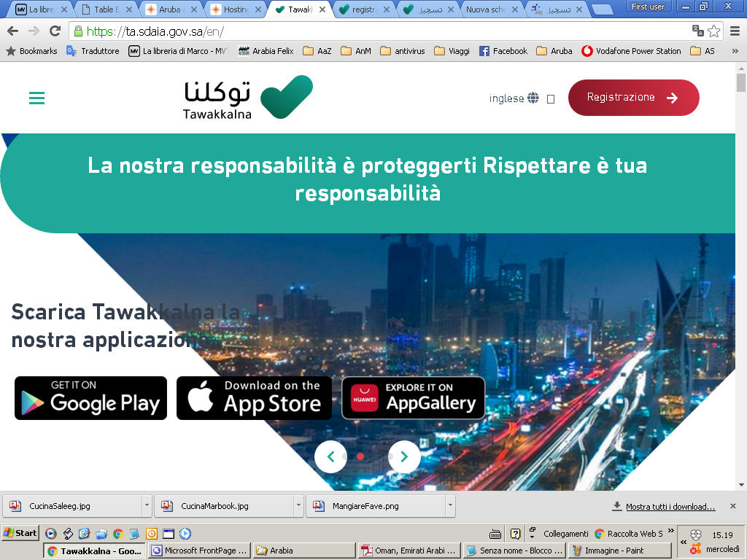Screen dimensions: 747x560
Task: Close the Aruba browser tab
Action: point(194,9)
